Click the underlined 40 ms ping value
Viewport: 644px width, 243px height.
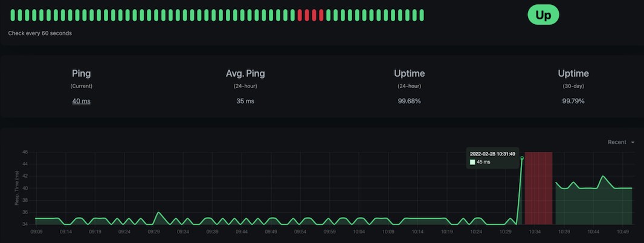tap(82, 101)
